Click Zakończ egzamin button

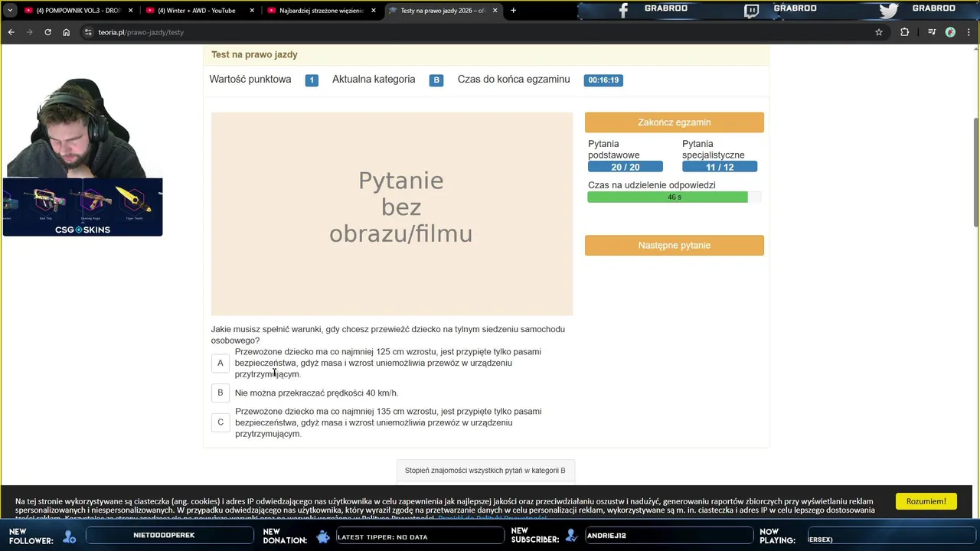[674, 122]
